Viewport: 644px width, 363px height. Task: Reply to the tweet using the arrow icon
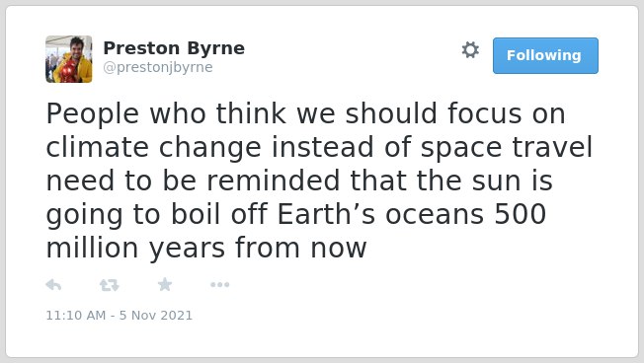click(53, 285)
